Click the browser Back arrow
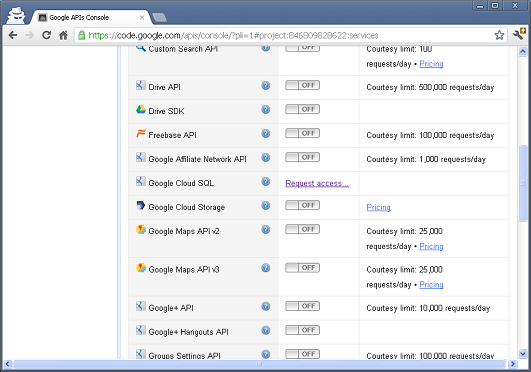The width and height of the screenshot is (531, 372). [13, 35]
